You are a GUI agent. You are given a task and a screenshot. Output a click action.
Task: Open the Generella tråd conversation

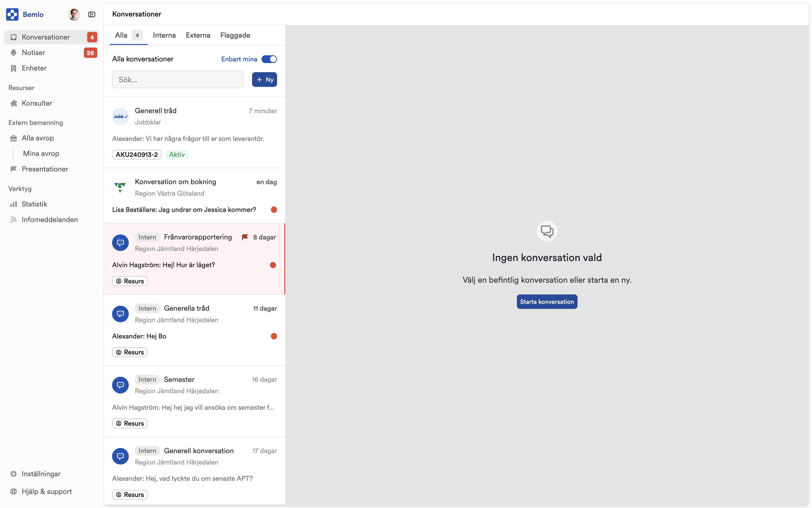point(195,330)
